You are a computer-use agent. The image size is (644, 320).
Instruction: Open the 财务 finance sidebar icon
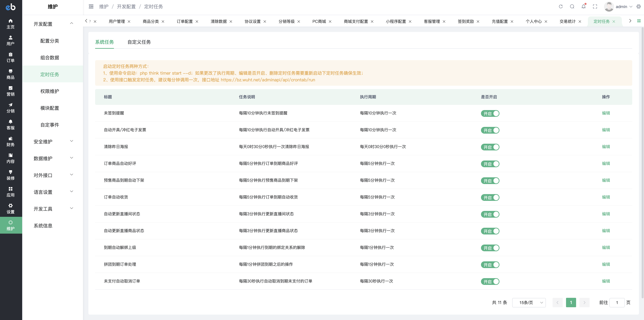click(x=10, y=141)
